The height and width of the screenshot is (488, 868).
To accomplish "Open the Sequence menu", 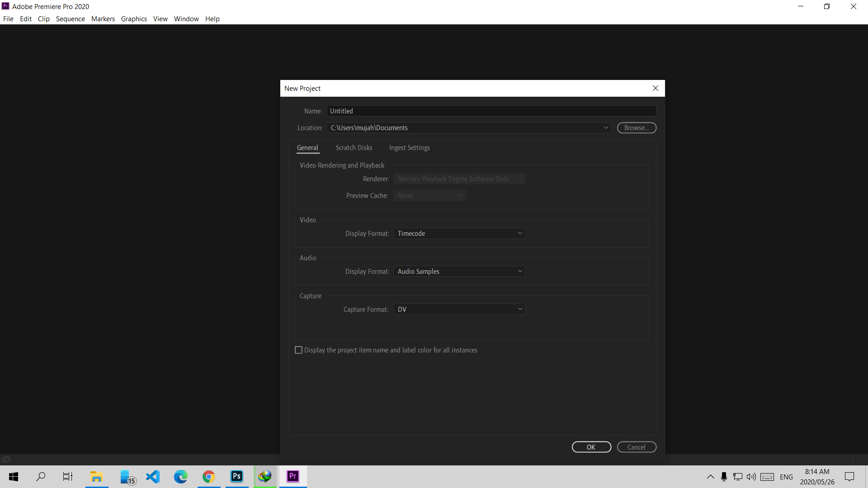I will (70, 19).
